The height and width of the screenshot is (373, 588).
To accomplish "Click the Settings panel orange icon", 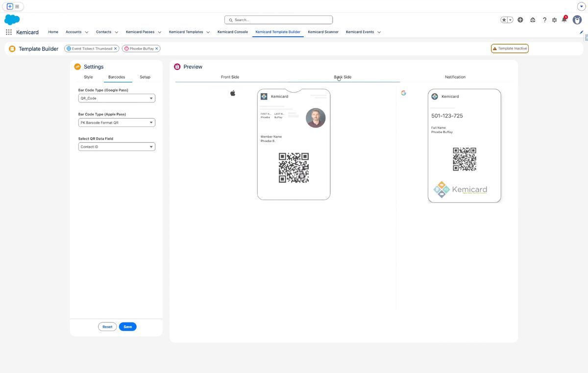I will tap(77, 67).
